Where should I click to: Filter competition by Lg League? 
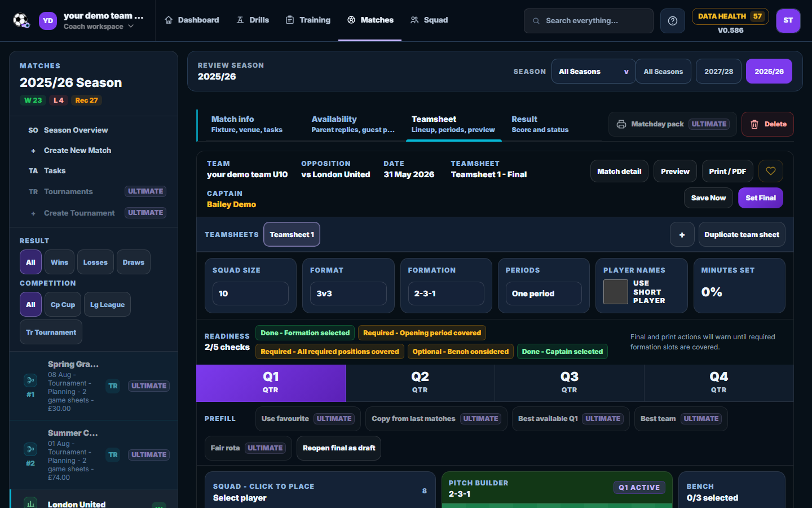tap(107, 304)
